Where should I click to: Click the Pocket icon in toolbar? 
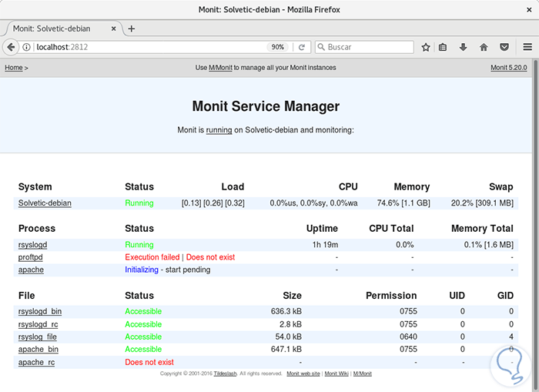pos(504,47)
